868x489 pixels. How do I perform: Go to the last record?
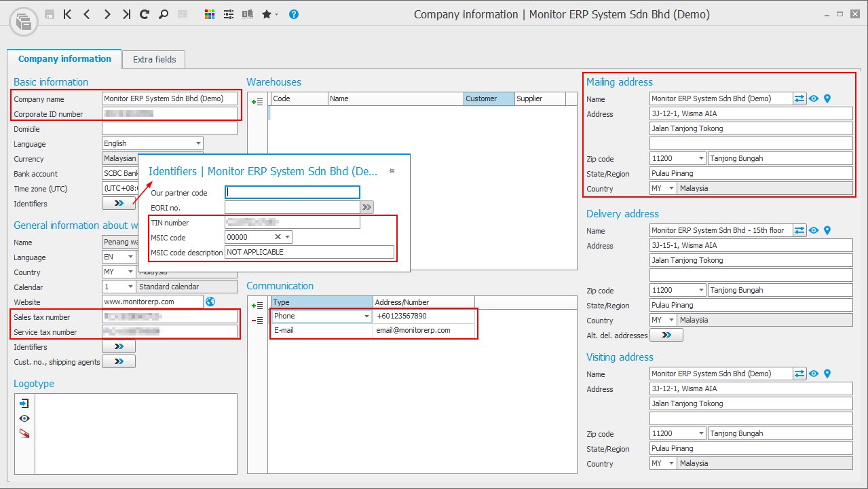[x=126, y=14]
